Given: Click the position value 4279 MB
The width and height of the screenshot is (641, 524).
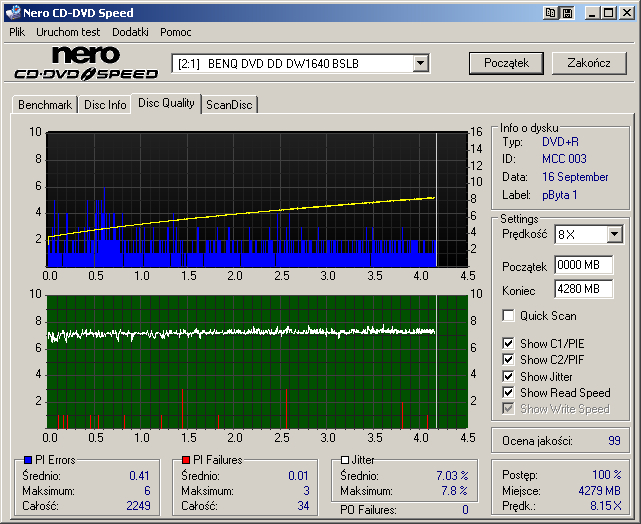Looking at the screenshot, I should [600, 490].
